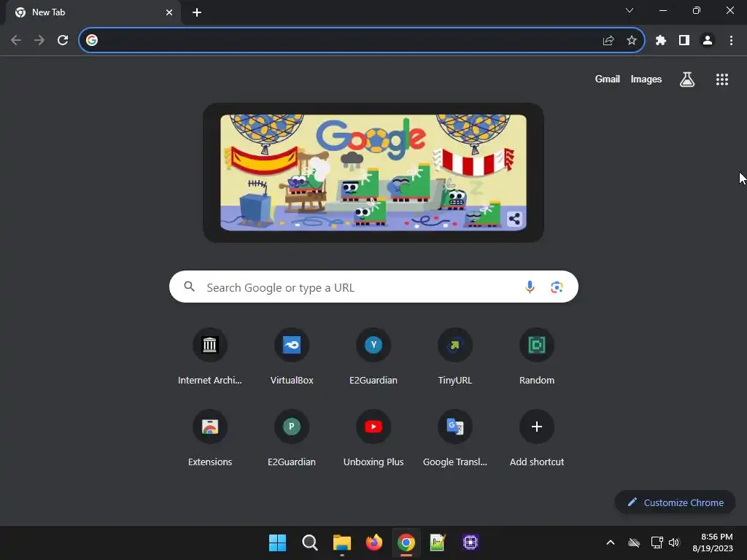
Task: Add a new shortcut tile
Action: 537,437
